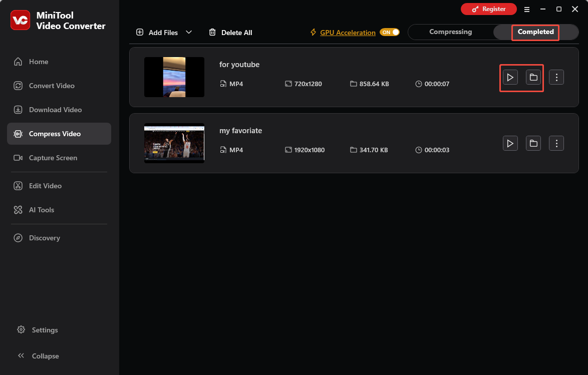Open Edit Video section
This screenshot has height=375, width=588.
[59, 186]
